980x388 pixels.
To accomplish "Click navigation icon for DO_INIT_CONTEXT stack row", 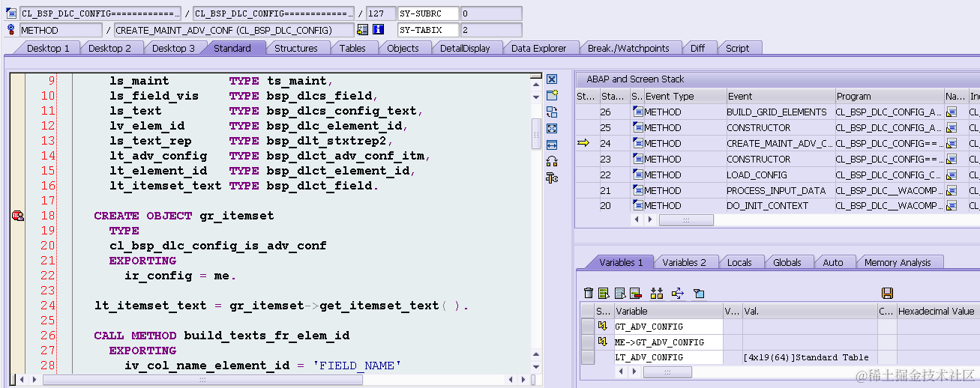I will coord(952,206).
